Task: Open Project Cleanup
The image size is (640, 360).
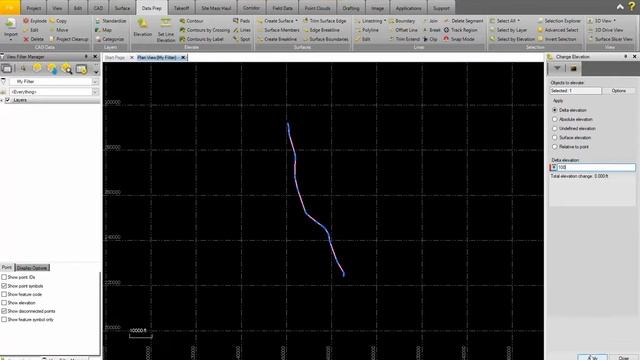Action: point(69,39)
